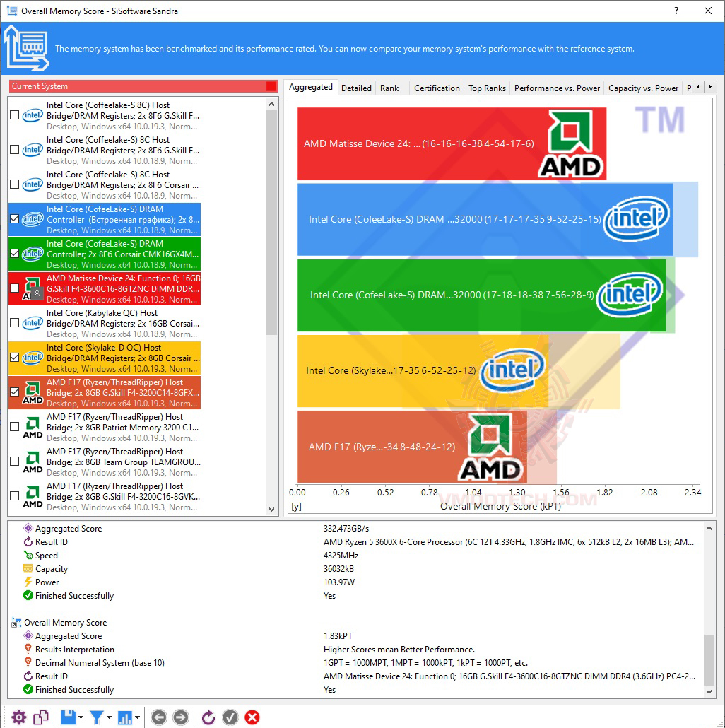Open the options gear icon

pos(19,717)
